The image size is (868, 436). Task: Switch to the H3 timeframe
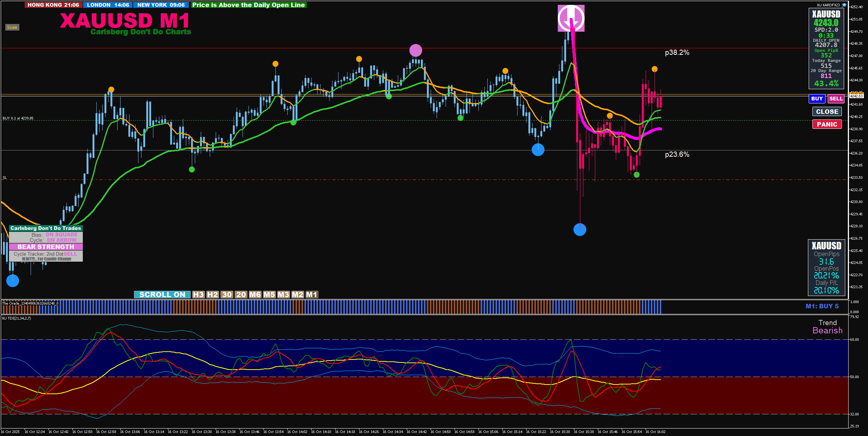point(198,295)
